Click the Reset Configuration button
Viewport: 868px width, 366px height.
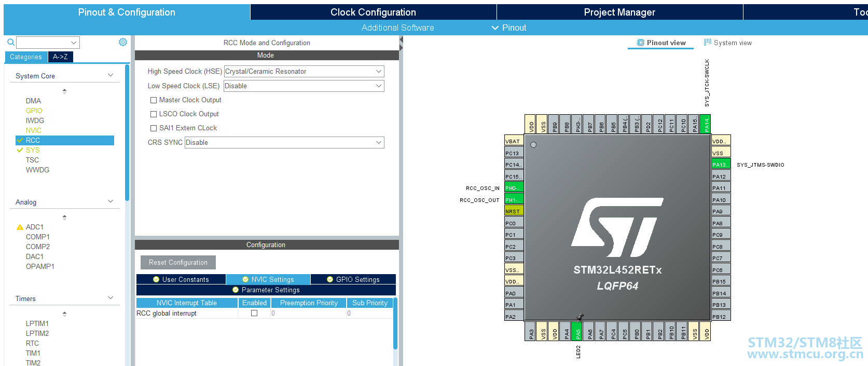tap(178, 262)
